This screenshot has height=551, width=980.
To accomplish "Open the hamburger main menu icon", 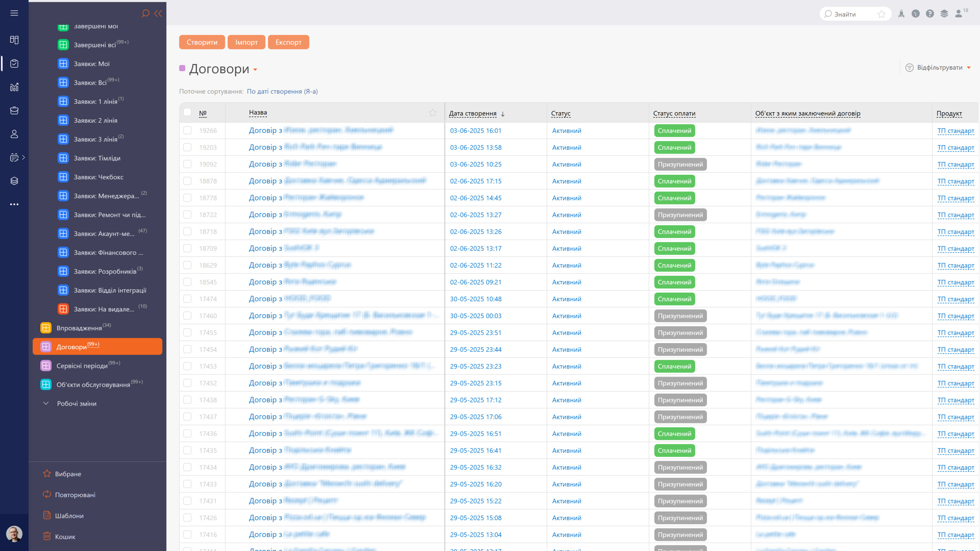I will pyautogui.click(x=14, y=13).
